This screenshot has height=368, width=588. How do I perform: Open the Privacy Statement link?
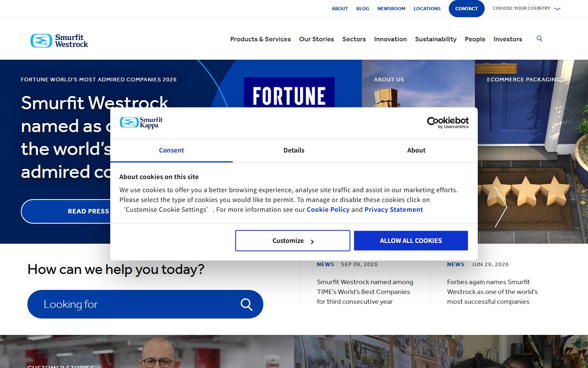pos(394,209)
